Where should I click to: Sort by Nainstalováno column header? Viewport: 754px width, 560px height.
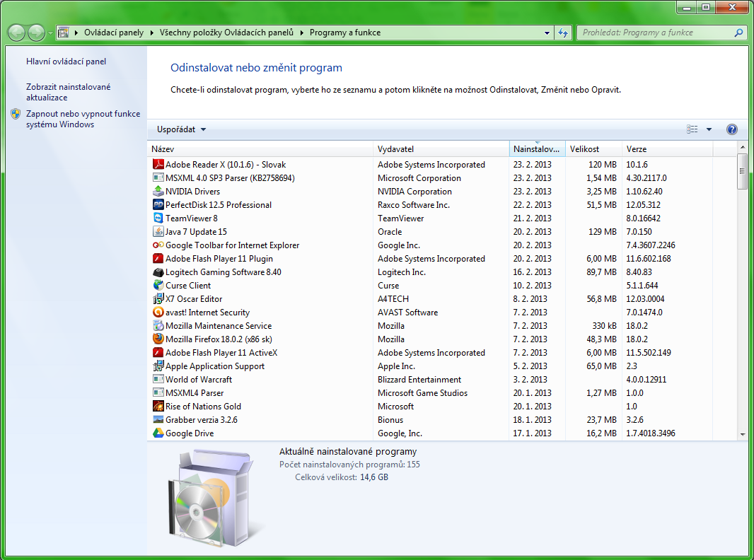point(537,149)
